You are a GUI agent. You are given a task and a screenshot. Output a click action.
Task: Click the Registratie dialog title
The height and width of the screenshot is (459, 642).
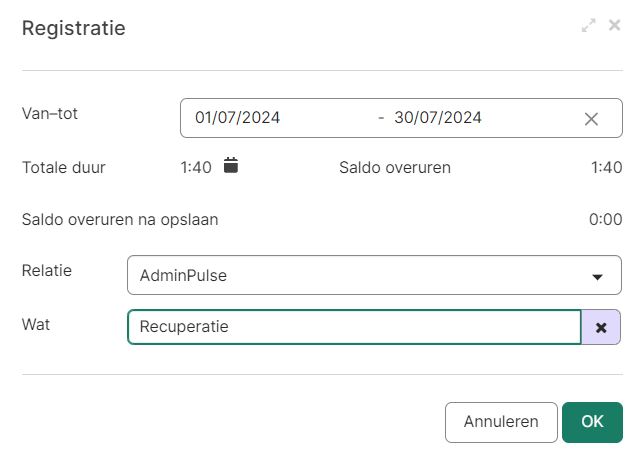[x=74, y=28]
